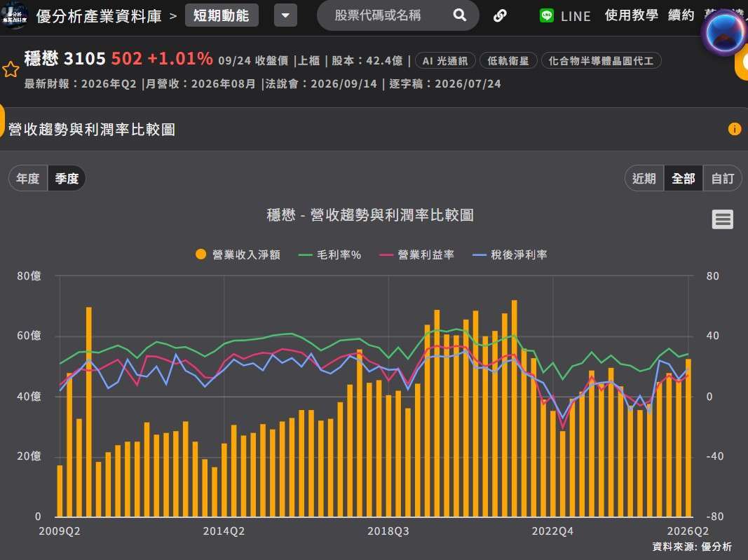748x560 pixels.
Task: Add 穩懋 to favorites with star
Action: click(11, 69)
